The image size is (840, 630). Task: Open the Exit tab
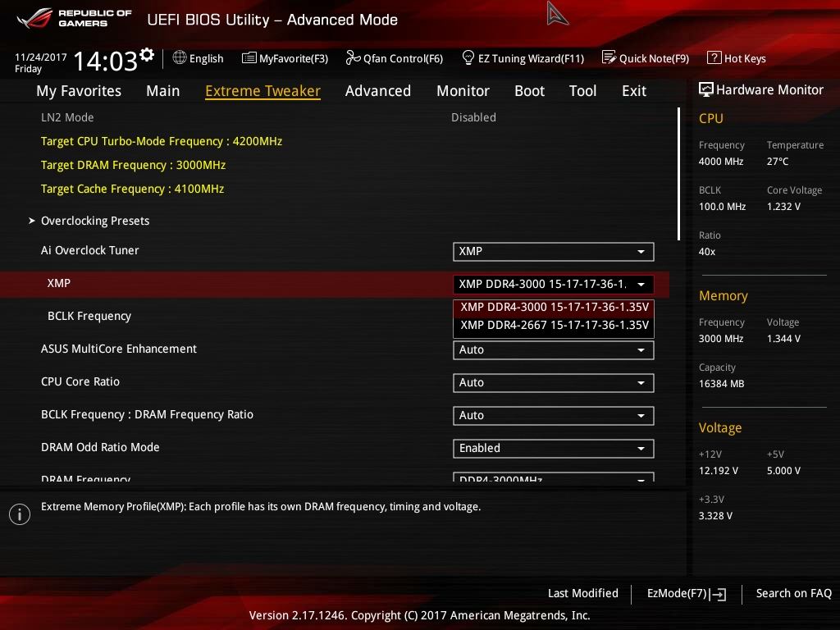click(x=634, y=91)
